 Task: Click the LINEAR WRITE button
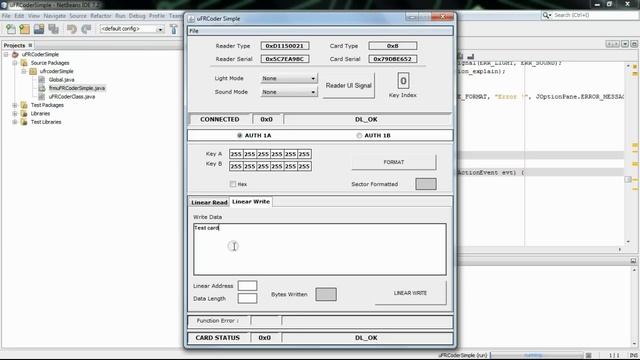coord(410,293)
